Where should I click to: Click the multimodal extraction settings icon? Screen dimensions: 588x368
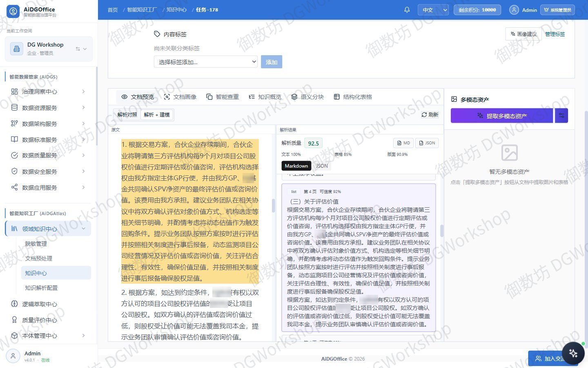561,116
